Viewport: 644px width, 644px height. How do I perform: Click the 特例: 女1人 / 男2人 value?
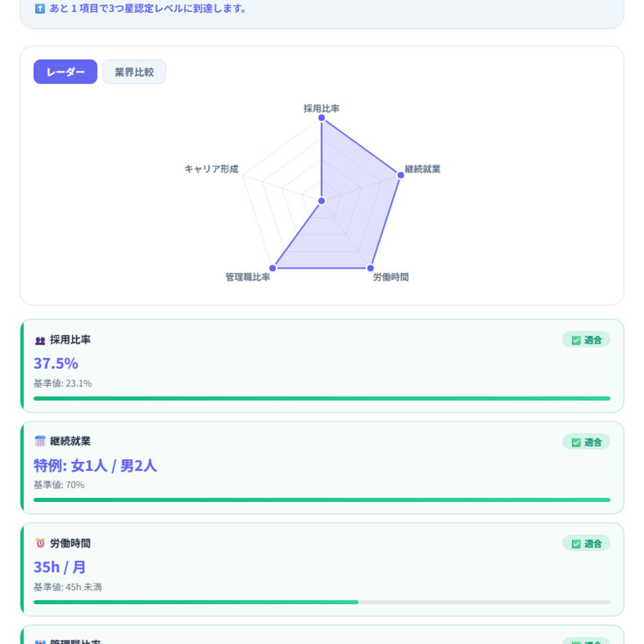click(95, 465)
